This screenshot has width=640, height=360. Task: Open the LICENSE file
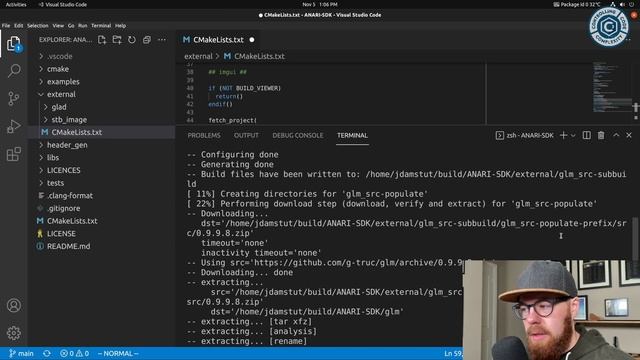pyautogui.click(x=101, y=233)
